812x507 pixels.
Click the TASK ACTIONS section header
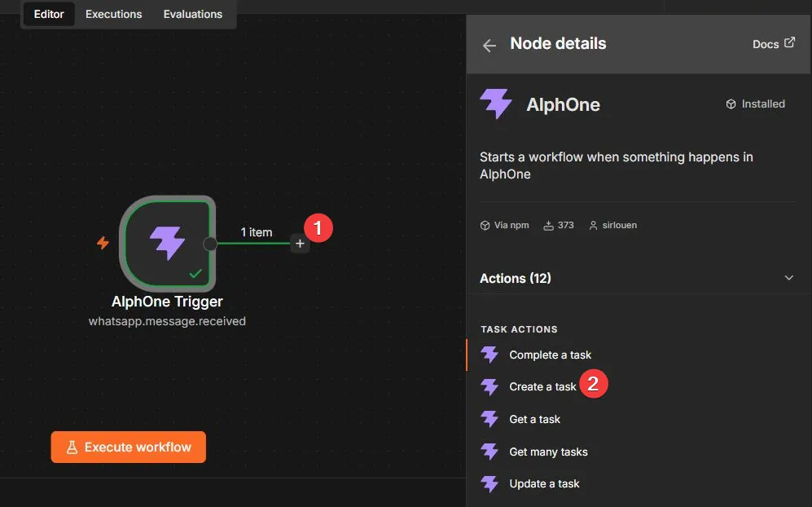(x=519, y=329)
